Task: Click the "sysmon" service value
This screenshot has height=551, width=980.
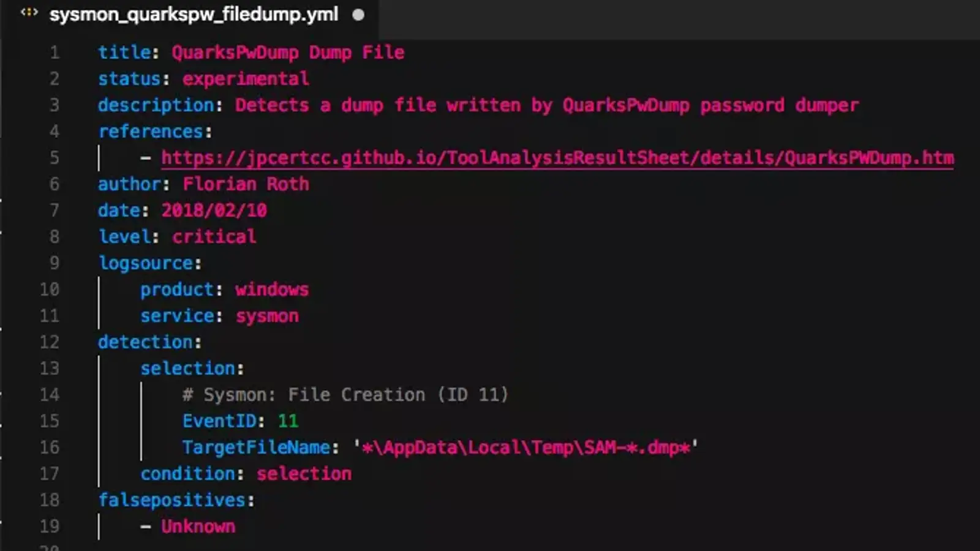Action: coord(267,316)
